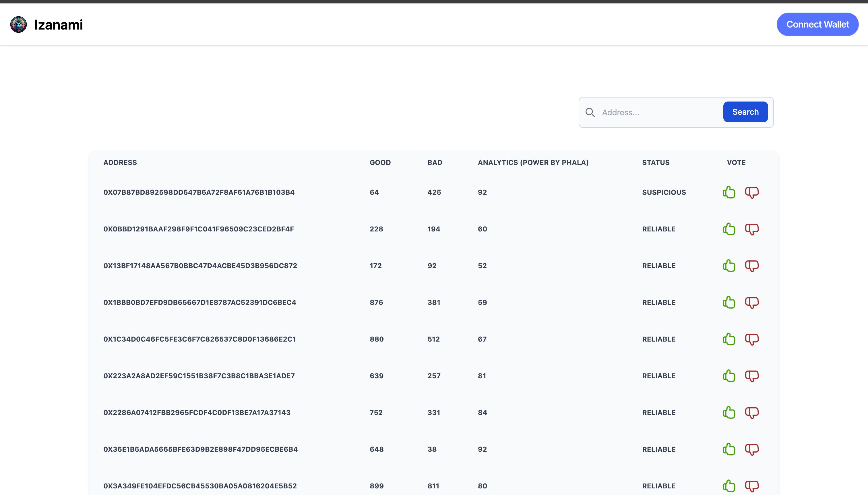Click the GOOD column header
868x495 pixels.
tap(380, 163)
